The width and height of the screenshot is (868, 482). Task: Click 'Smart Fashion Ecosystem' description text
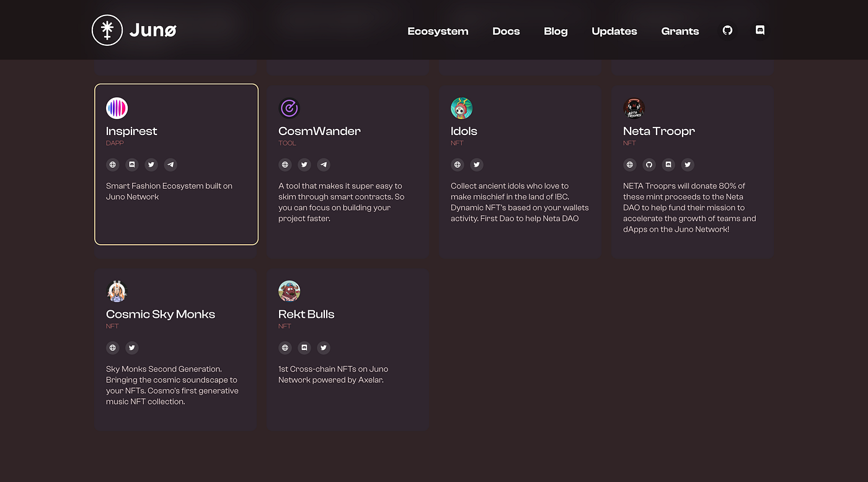tap(169, 191)
